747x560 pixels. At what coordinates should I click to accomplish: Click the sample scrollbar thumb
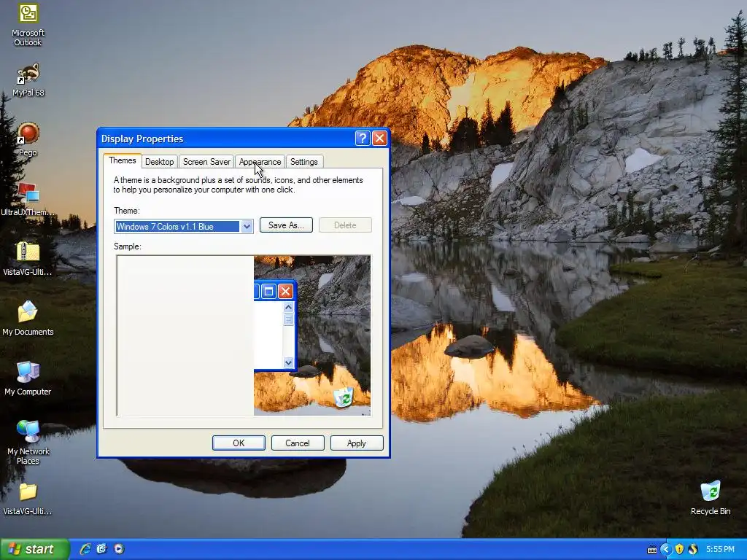tap(288, 319)
